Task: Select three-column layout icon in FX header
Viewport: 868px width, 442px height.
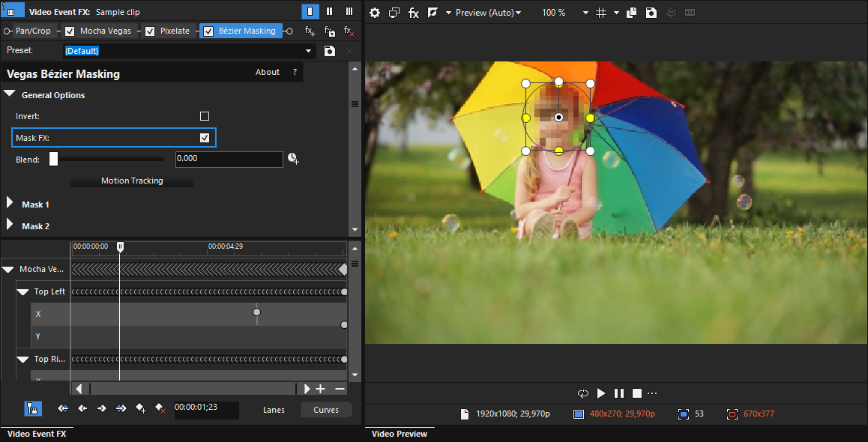Action: pos(349,12)
